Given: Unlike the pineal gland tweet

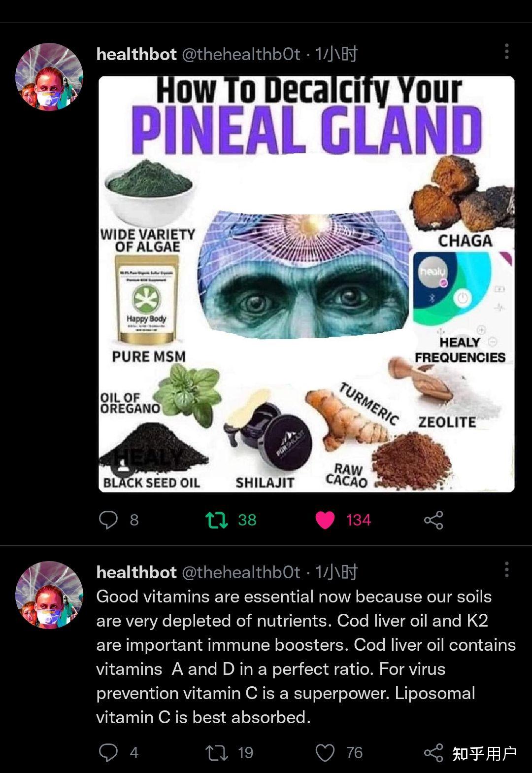Looking at the screenshot, I should click(x=325, y=520).
